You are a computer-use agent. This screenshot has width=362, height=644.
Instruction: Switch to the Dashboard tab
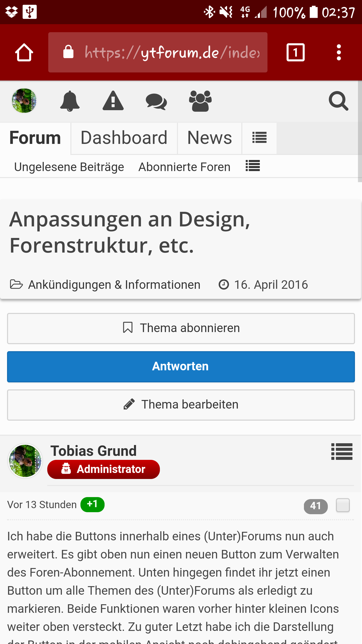124,138
